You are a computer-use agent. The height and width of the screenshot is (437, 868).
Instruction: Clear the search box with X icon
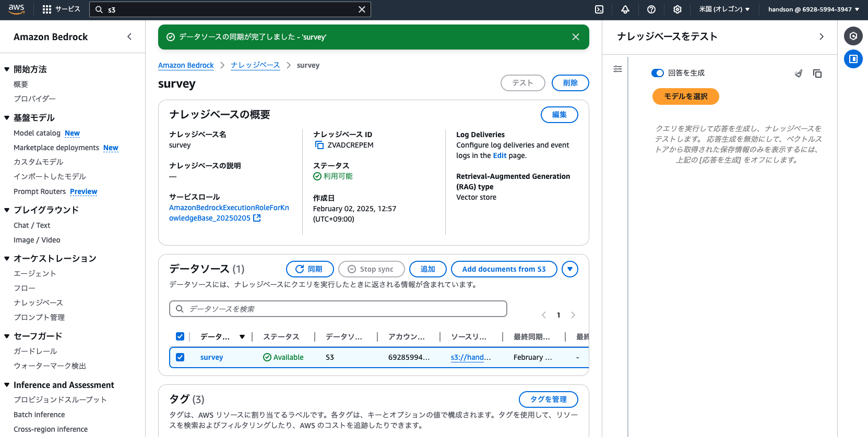(362, 9)
